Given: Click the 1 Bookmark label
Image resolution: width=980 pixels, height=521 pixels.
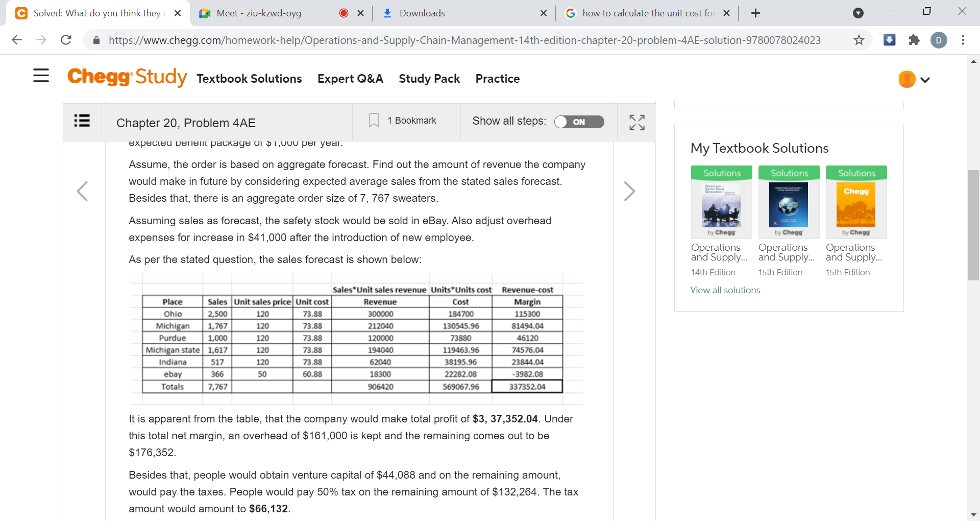Looking at the screenshot, I should (x=412, y=121).
